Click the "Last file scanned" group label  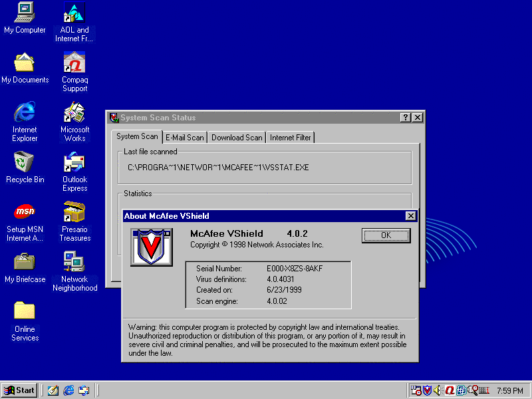(x=150, y=152)
